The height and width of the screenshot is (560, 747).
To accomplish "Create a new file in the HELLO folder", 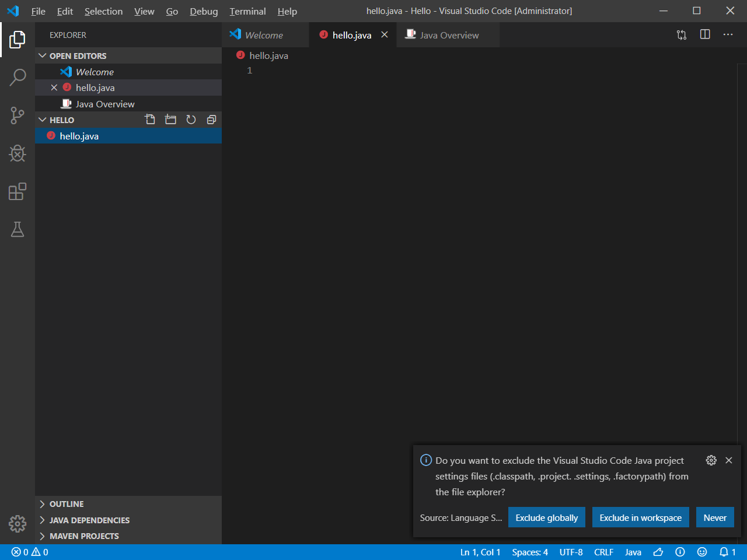I will tap(150, 120).
